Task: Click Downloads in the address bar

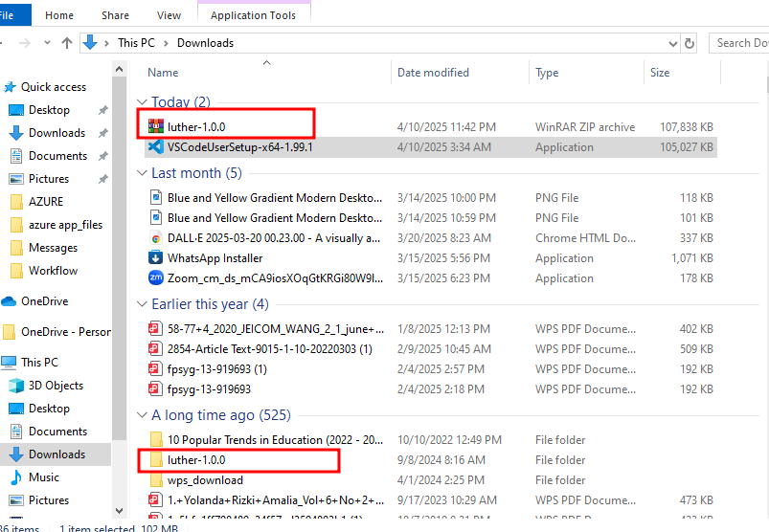Action: (x=205, y=43)
